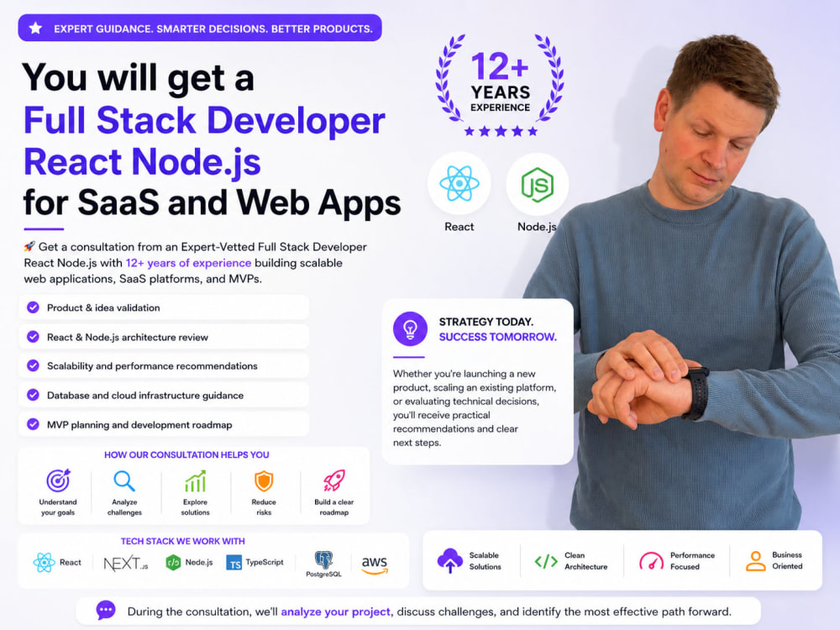
Task: Click the rocket icon above Build a clear roadmap
Action: pyautogui.click(x=333, y=480)
